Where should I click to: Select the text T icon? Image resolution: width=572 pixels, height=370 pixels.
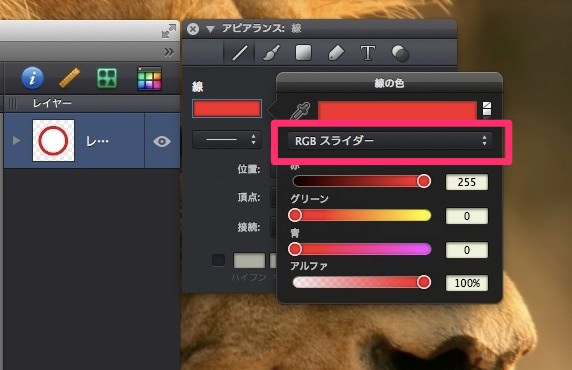point(368,53)
